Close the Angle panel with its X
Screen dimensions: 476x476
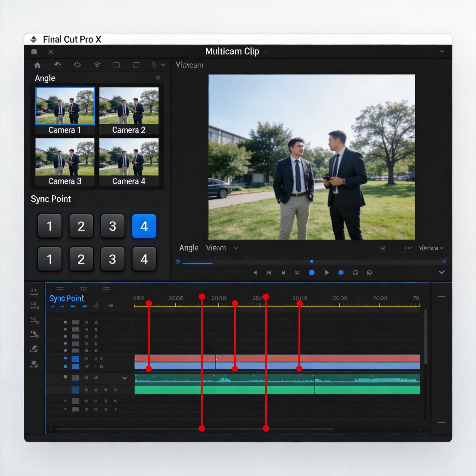tap(158, 78)
